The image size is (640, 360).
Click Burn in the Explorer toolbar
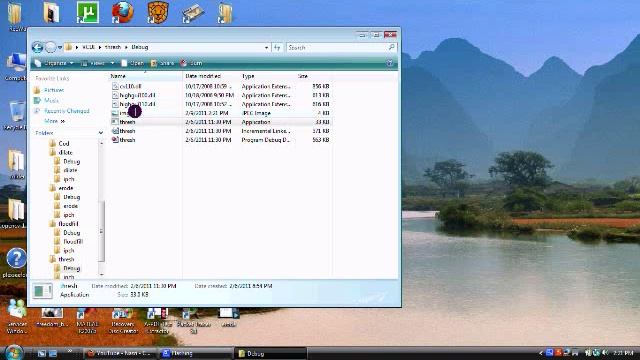coord(191,63)
